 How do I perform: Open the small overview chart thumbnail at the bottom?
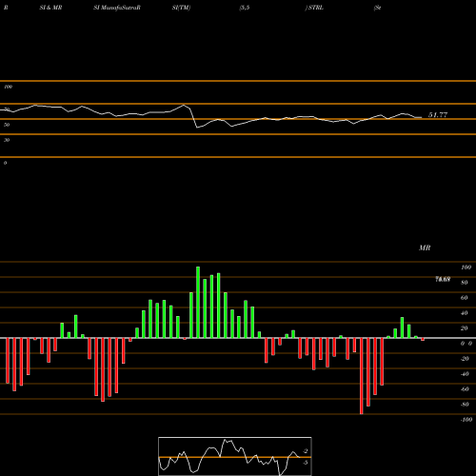(235, 456)
